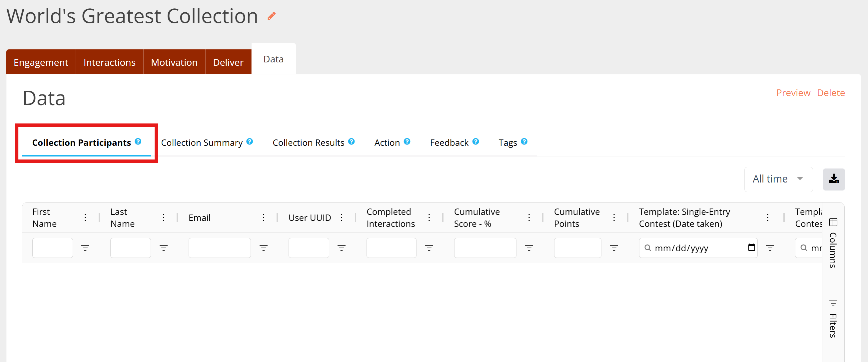
Task: Click the Last Name filter input
Action: click(x=130, y=248)
